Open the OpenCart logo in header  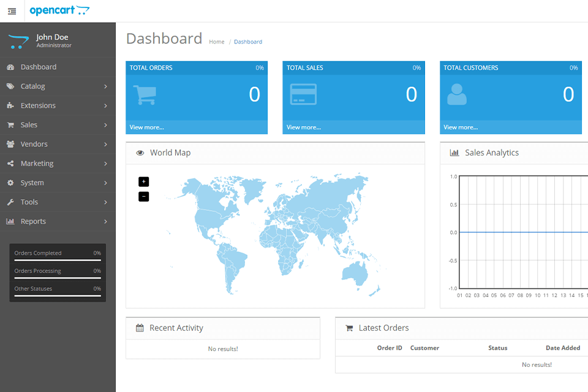pos(59,10)
